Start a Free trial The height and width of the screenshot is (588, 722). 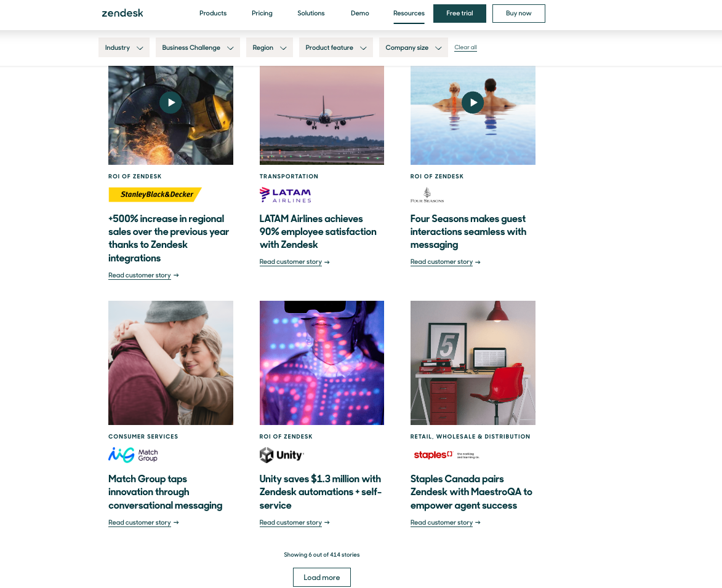tap(460, 14)
